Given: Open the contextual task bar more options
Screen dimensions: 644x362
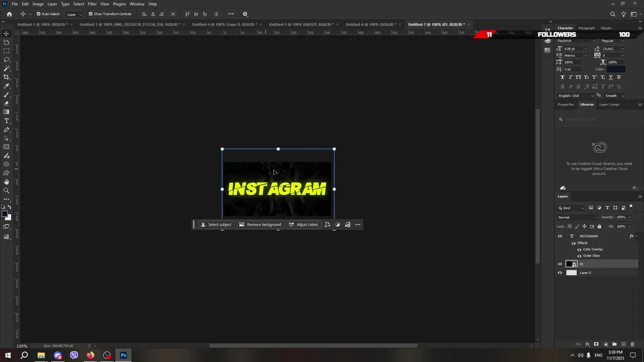Looking at the screenshot, I should point(358,225).
